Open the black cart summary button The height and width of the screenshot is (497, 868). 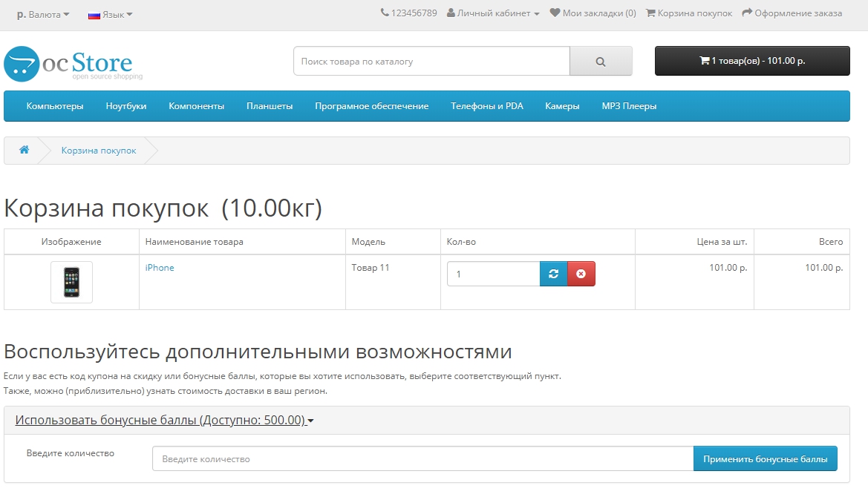751,61
